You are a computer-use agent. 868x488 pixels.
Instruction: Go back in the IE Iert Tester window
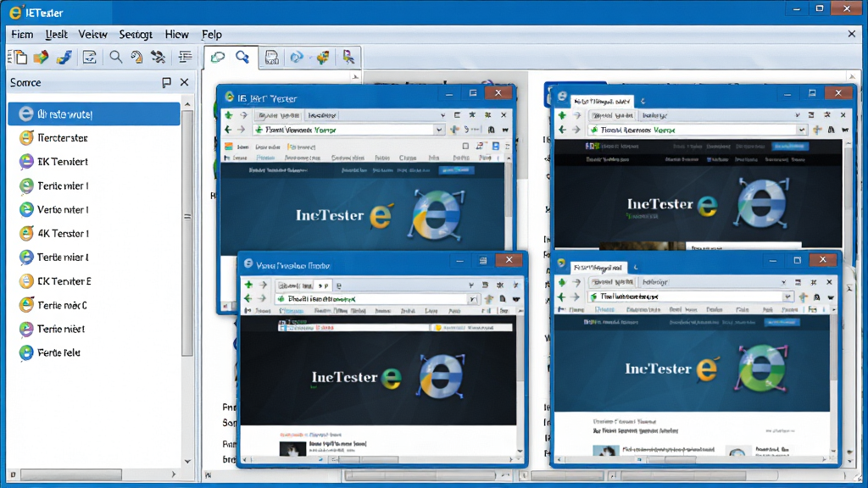228,130
